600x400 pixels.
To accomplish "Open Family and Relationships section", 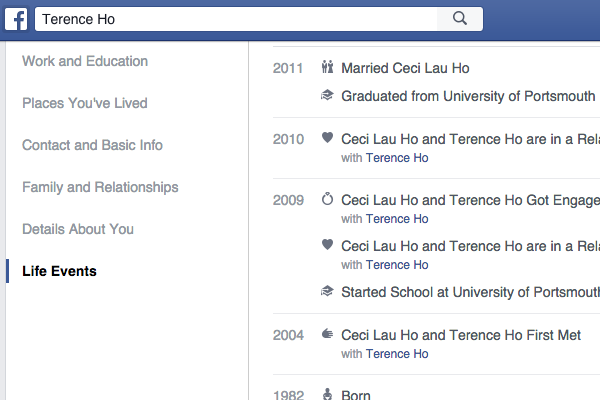I will 100,187.
